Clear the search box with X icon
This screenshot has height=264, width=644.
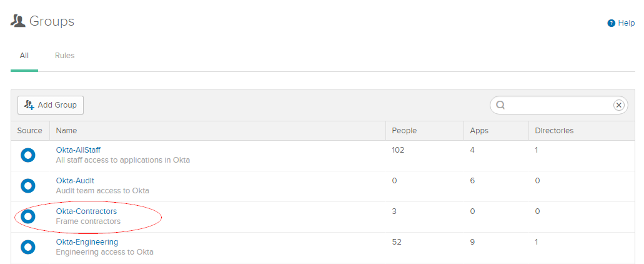[618, 105]
